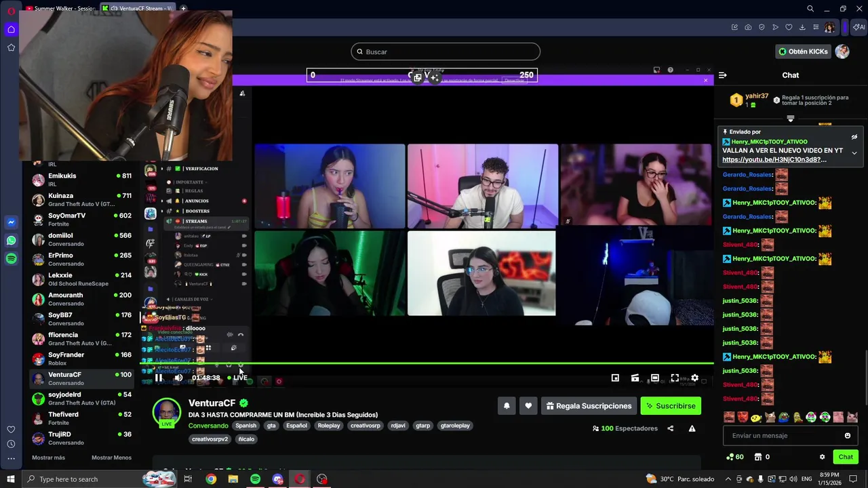Enter fullscreen mode on the player
Viewport: 868px width, 488px height.
click(x=675, y=378)
